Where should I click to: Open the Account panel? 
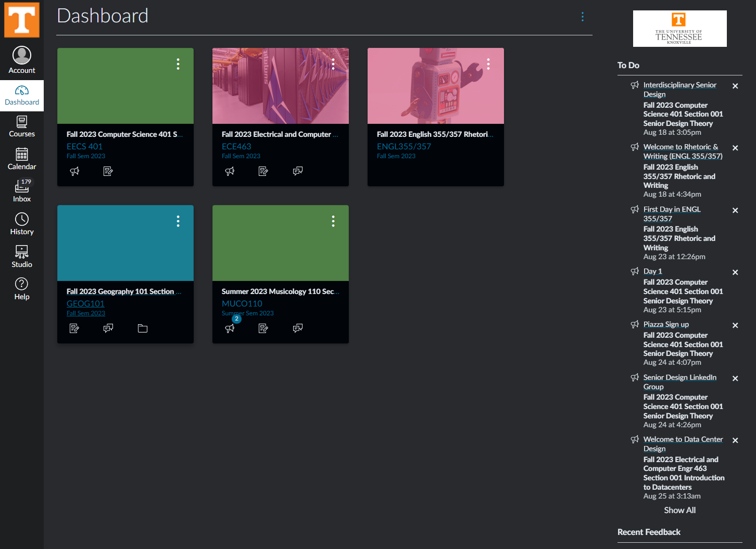pos(21,58)
